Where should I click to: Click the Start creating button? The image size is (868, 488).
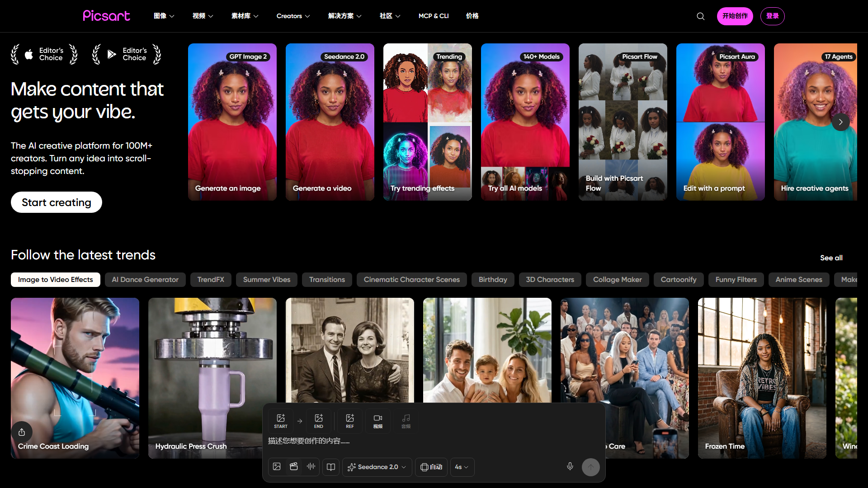[x=57, y=202]
